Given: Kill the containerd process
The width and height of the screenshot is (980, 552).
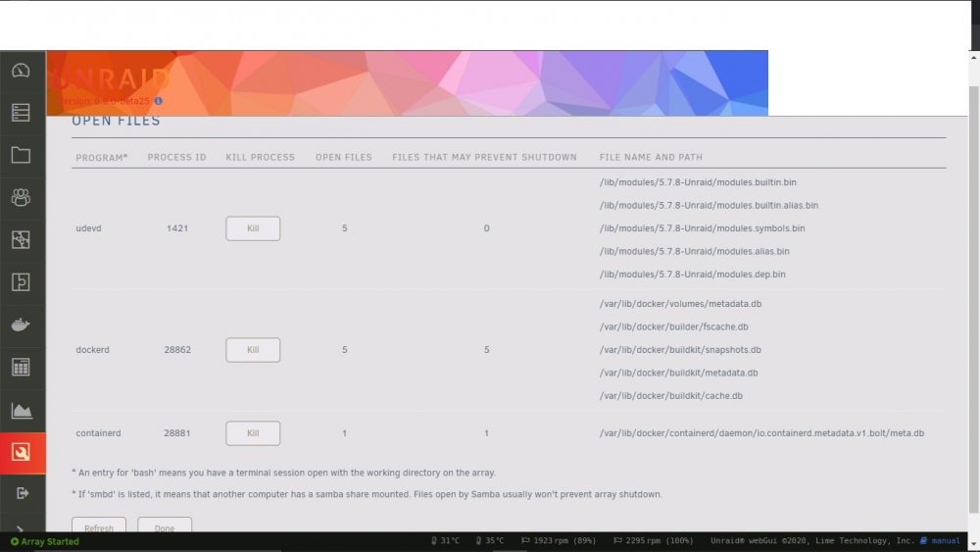Looking at the screenshot, I should [x=253, y=432].
